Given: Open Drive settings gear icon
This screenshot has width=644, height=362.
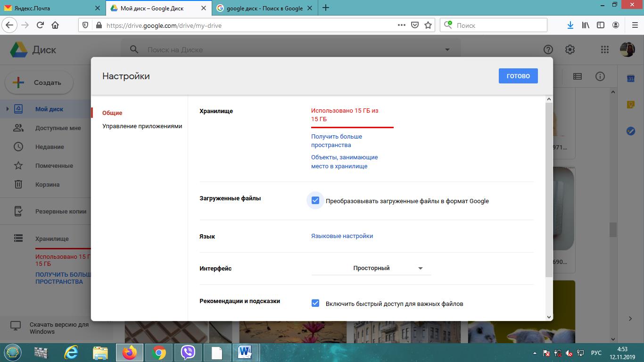Looking at the screenshot, I should pyautogui.click(x=570, y=49).
